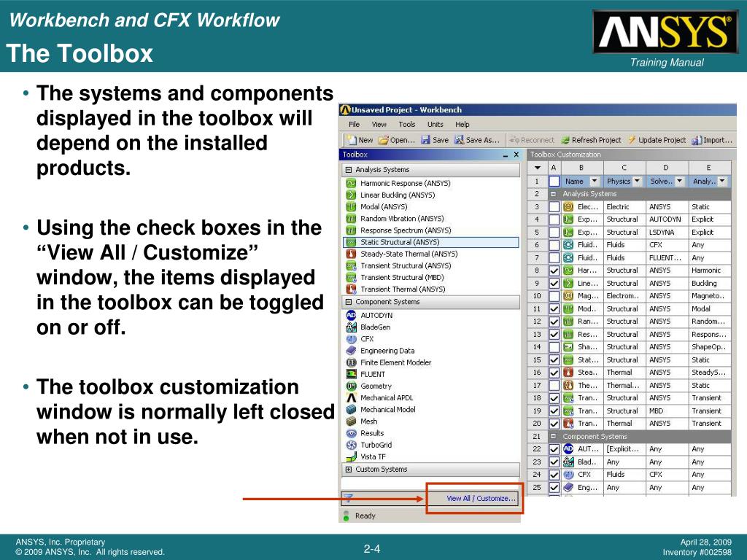Select Random Vibration (ANSYS) icon

[x=351, y=219]
